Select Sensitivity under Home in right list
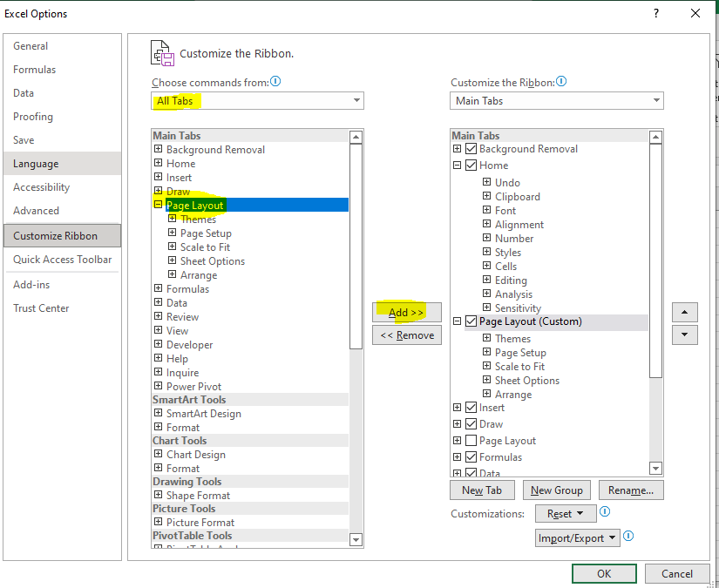 (x=519, y=308)
